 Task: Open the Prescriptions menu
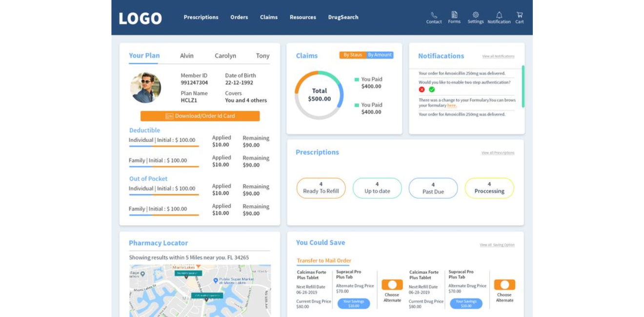[201, 17]
